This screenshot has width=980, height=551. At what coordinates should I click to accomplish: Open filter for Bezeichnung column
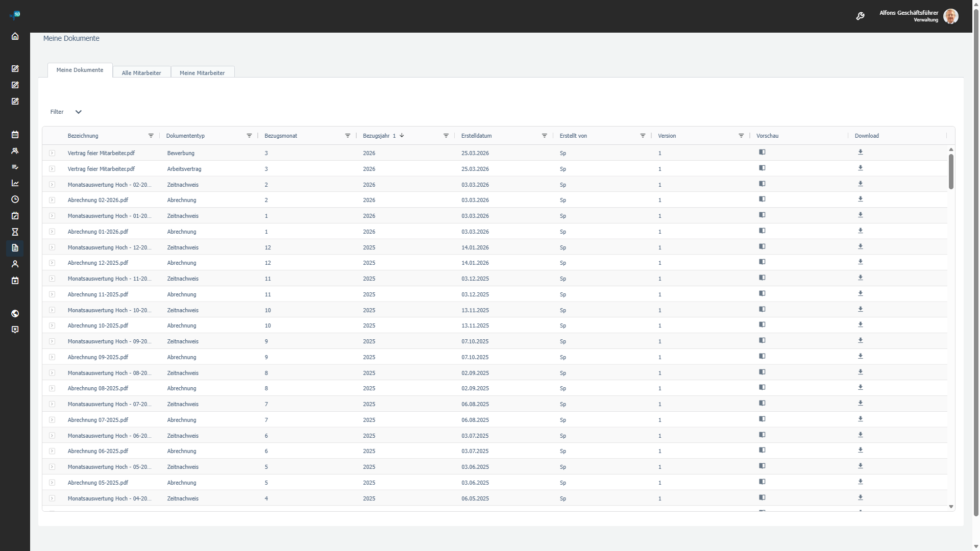(x=151, y=136)
